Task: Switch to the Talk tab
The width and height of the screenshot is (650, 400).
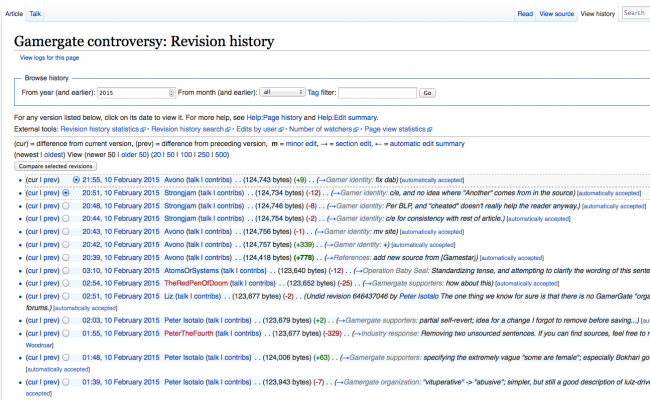Action: (x=36, y=14)
